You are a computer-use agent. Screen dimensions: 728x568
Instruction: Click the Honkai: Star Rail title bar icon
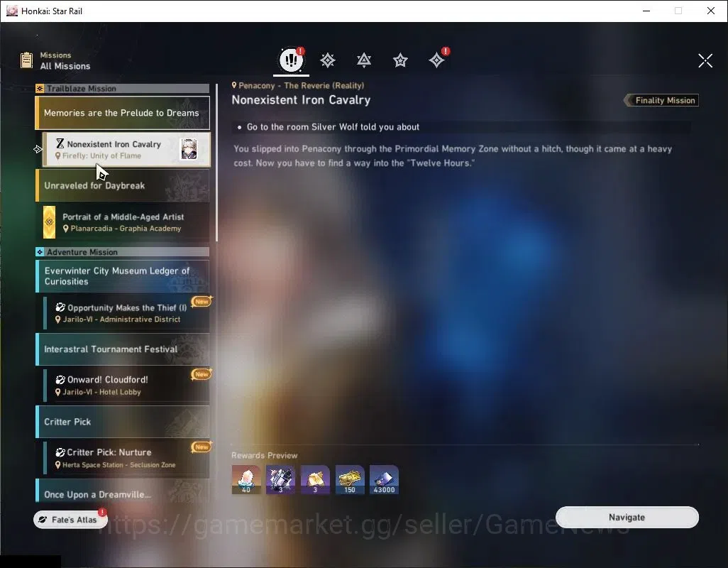coord(12,11)
